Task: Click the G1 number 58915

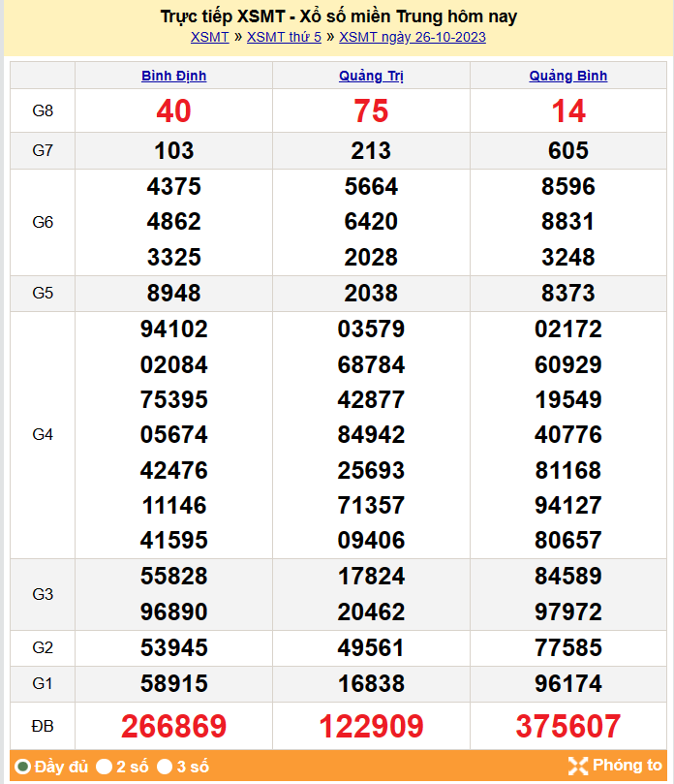Action: [173, 683]
